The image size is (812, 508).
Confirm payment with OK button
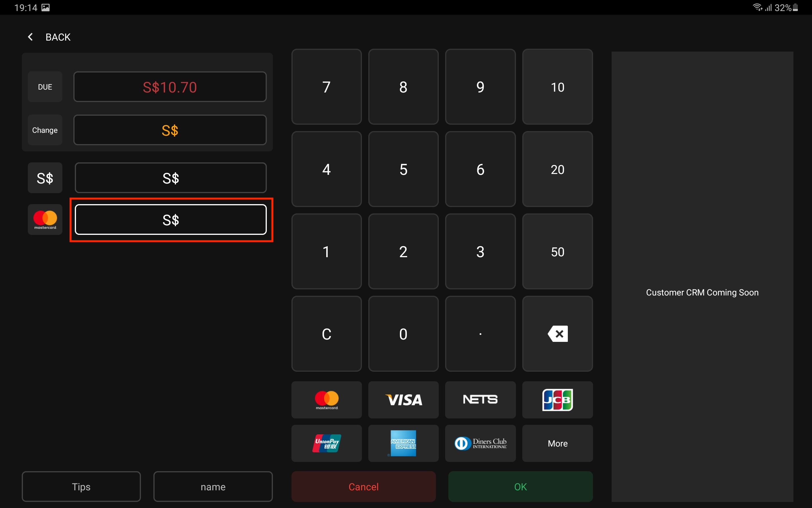[x=520, y=487]
